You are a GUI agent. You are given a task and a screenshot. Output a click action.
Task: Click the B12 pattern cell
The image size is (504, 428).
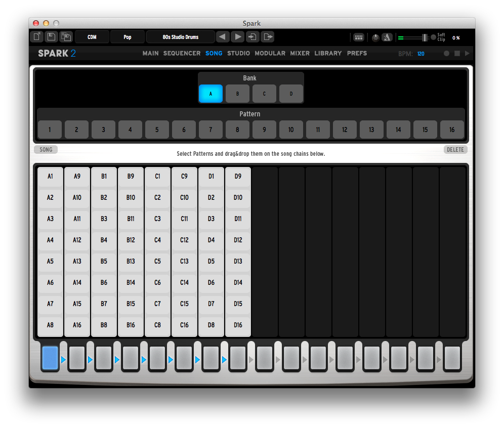click(x=131, y=240)
